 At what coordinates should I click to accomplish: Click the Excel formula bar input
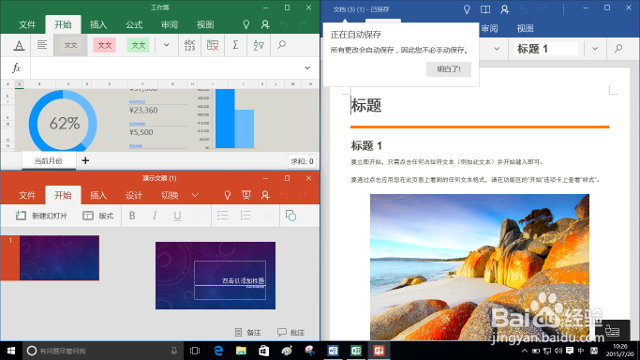coord(165,68)
